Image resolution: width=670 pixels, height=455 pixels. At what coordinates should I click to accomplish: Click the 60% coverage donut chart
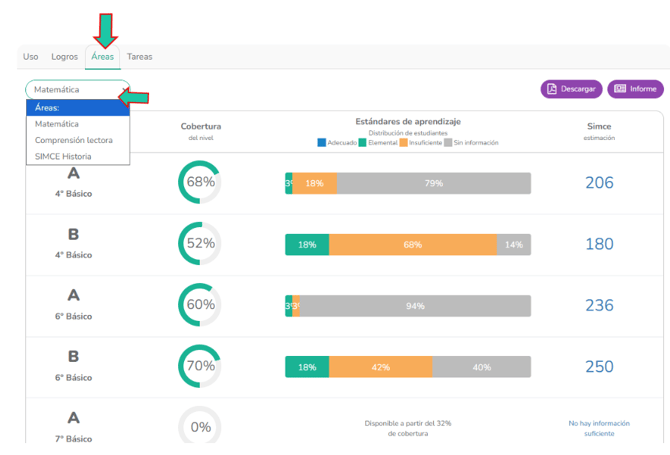point(200,305)
